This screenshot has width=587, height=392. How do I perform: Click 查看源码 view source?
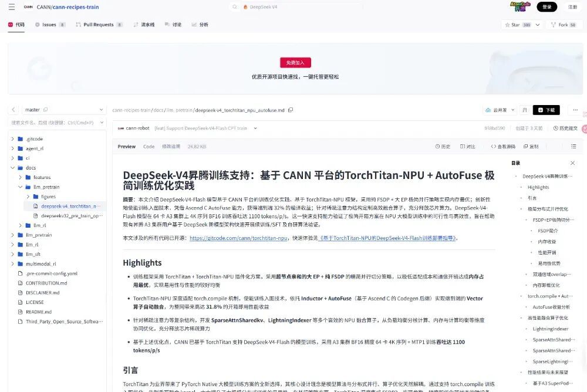(503, 146)
